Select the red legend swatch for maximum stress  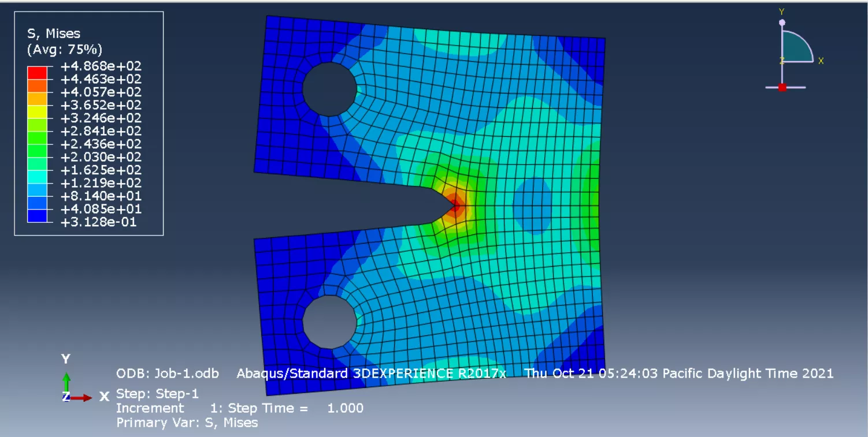pos(37,73)
